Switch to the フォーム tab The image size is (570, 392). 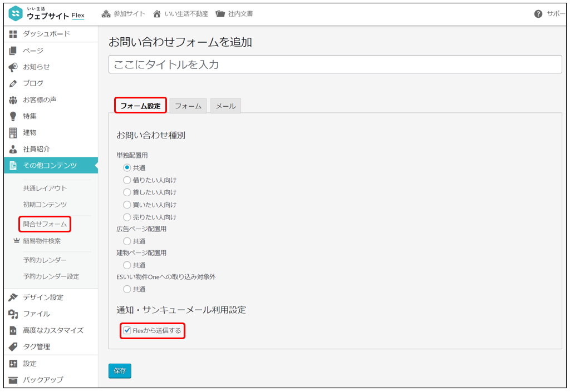(188, 106)
